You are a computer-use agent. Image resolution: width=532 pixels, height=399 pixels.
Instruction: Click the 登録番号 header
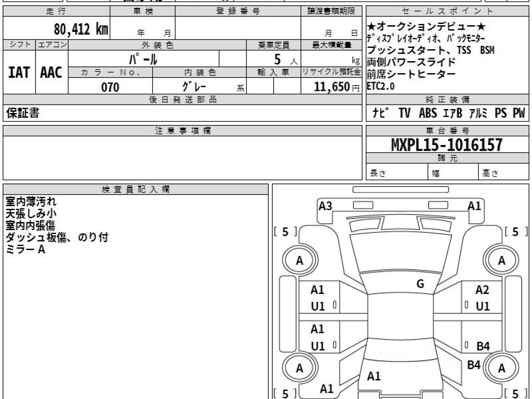[x=238, y=12]
